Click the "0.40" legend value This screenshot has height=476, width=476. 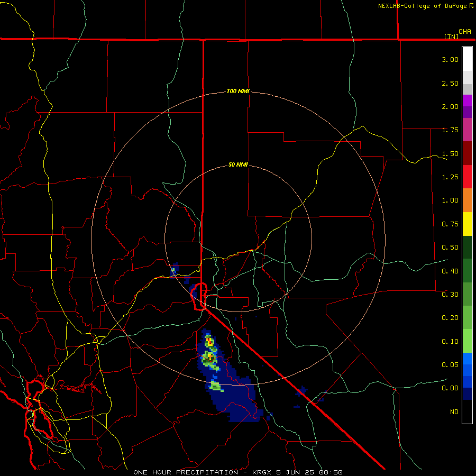450,271
